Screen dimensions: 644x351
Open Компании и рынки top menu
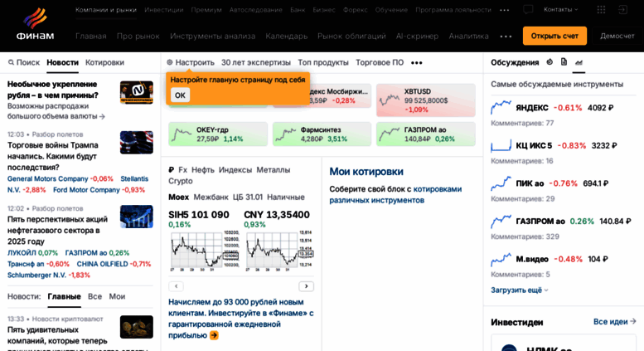106,10
